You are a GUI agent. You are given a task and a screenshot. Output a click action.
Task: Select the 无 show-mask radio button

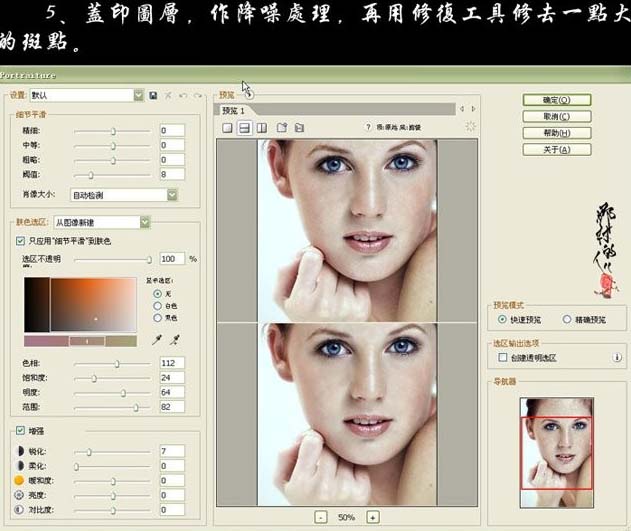pyautogui.click(x=158, y=294)
